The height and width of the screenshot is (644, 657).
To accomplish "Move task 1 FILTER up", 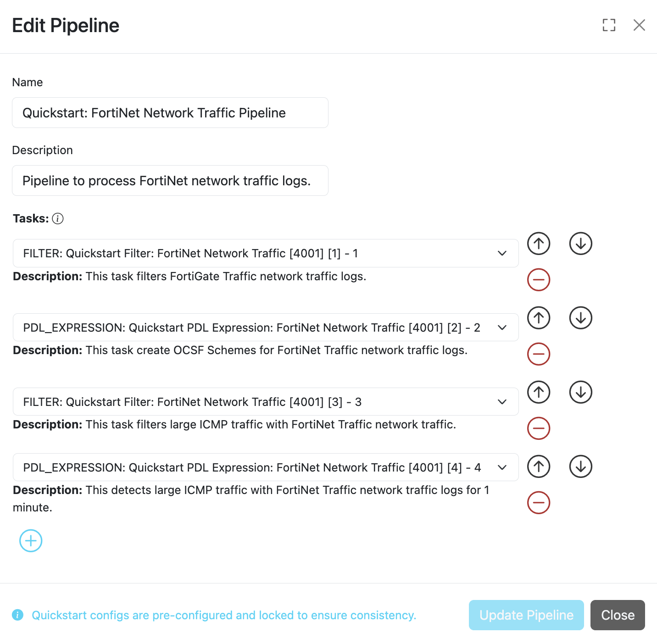I will (539, 243).
